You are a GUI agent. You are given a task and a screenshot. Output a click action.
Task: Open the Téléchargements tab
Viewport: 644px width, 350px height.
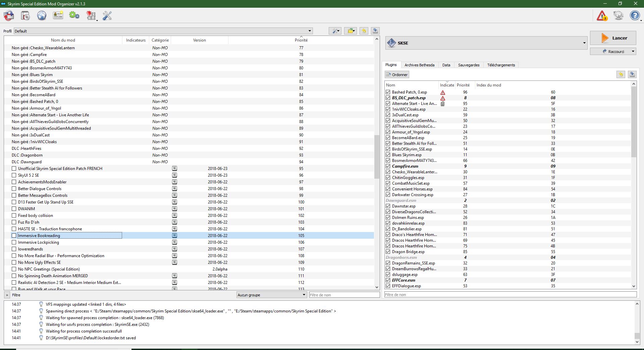pyautogui.click(x=501, y=65)
